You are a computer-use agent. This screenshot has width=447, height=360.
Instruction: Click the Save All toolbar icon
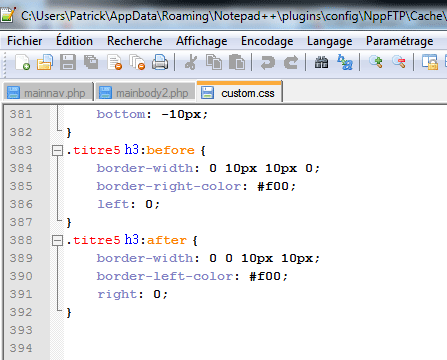pyautogui.click(x=91, y=62)
